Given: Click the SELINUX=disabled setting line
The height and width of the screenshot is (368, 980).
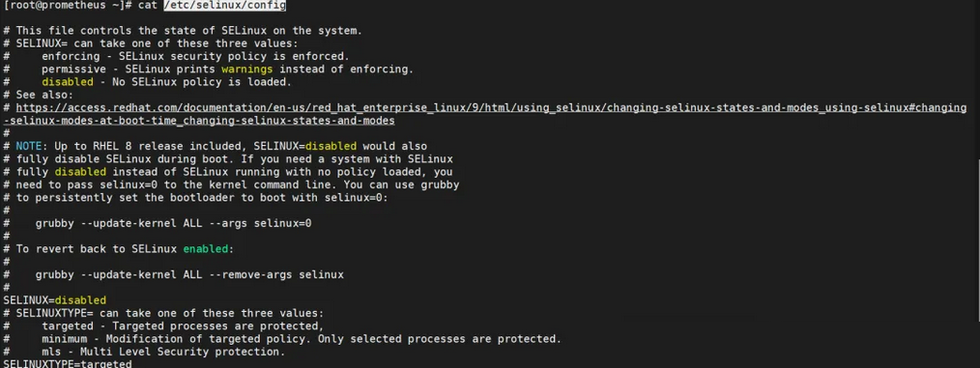Looking at the screenshot, I should [54, 299].
